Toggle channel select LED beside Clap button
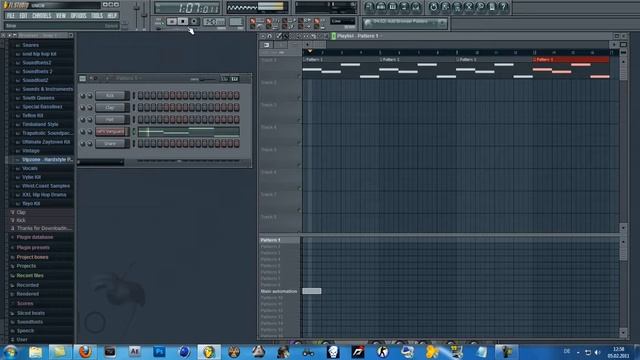 pos(133,107)
